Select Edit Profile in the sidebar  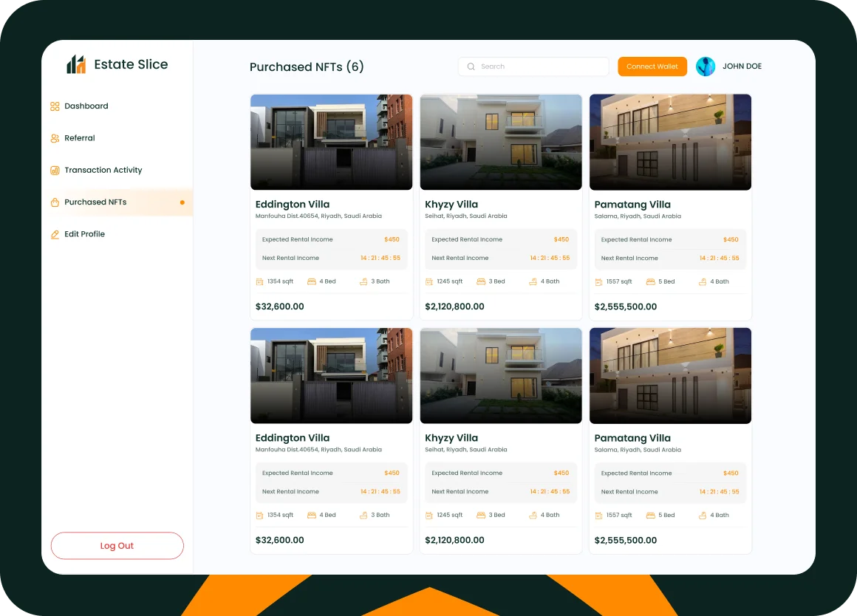pyautogui.click(x=84, y=234)
